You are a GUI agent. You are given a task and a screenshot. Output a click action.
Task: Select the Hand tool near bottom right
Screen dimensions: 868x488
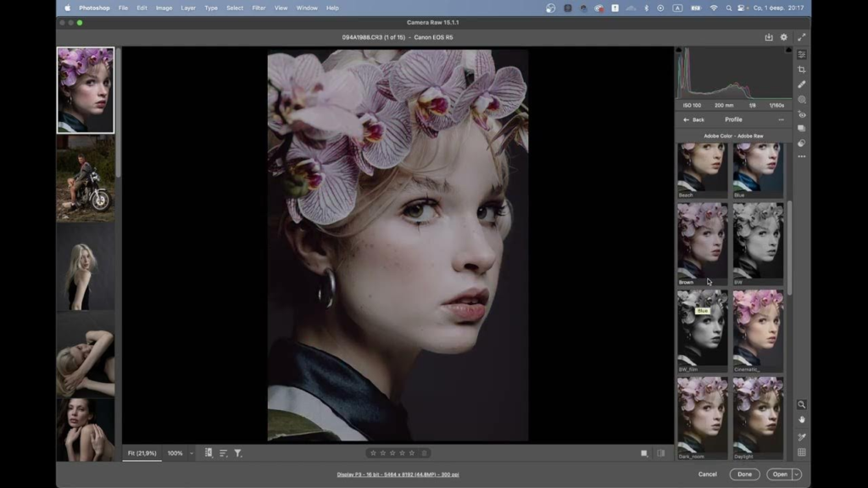(x=801, y=419)
